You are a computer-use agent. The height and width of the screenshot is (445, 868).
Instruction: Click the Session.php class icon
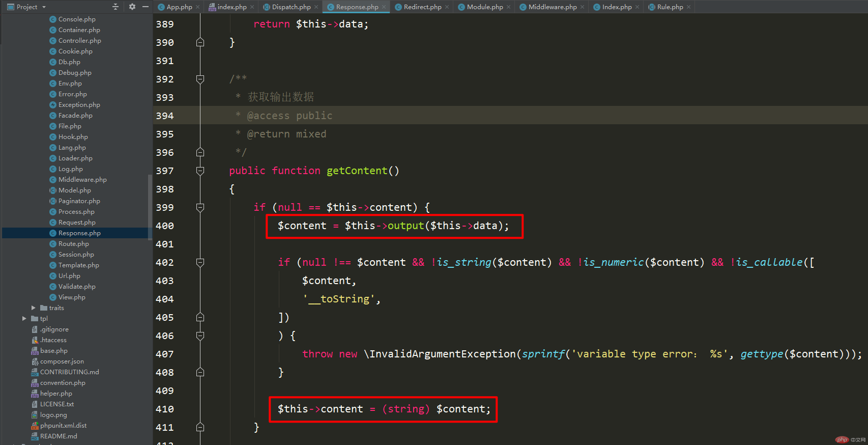click(53, 255)
